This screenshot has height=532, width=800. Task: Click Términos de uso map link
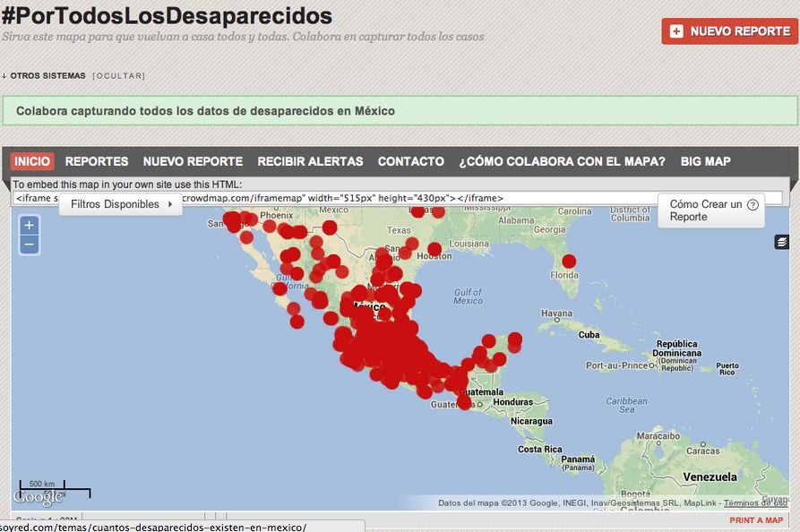coord(756,503)
